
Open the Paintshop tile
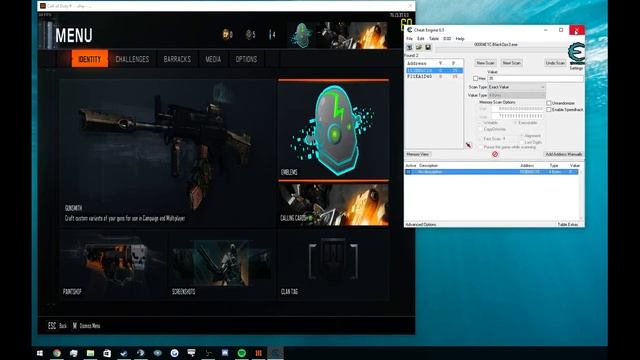(x=113, y=265)
